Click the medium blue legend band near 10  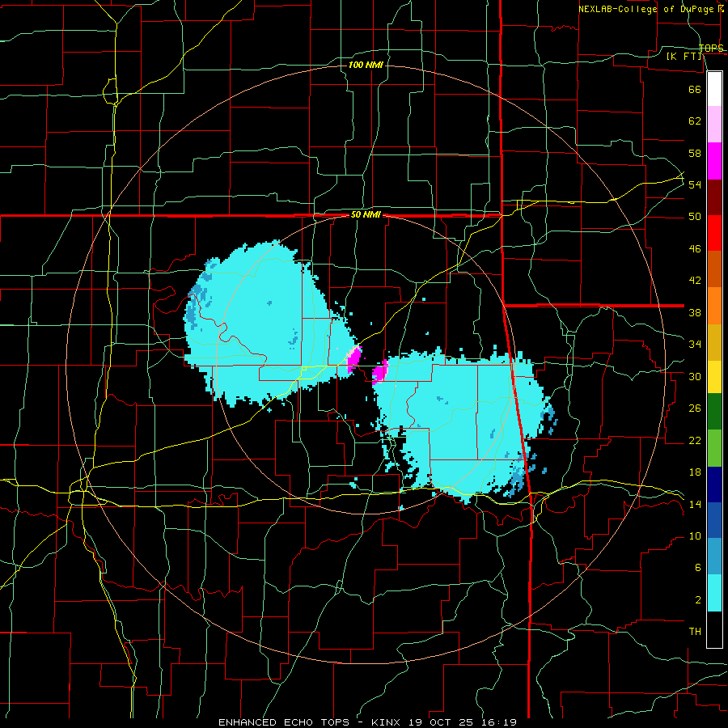[714, 521]
